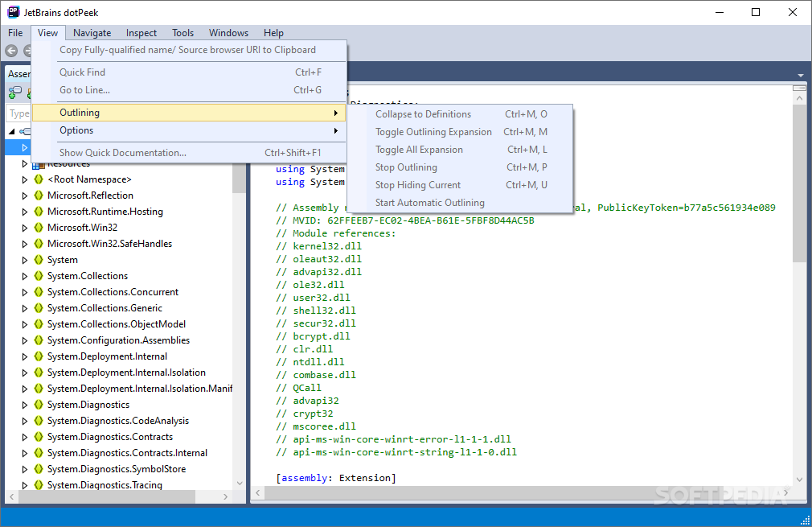
Task: Click the code editor horizontal scrollbar left arrow
Action: pyautogui.click(x=258, y=492)
